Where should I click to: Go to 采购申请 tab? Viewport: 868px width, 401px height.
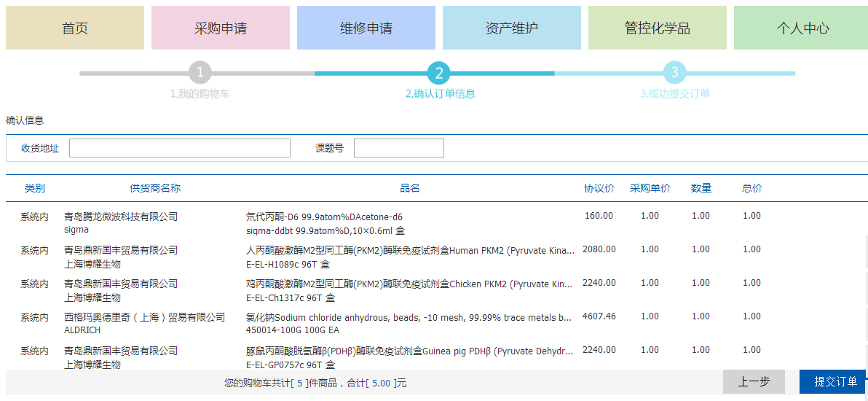221,28
